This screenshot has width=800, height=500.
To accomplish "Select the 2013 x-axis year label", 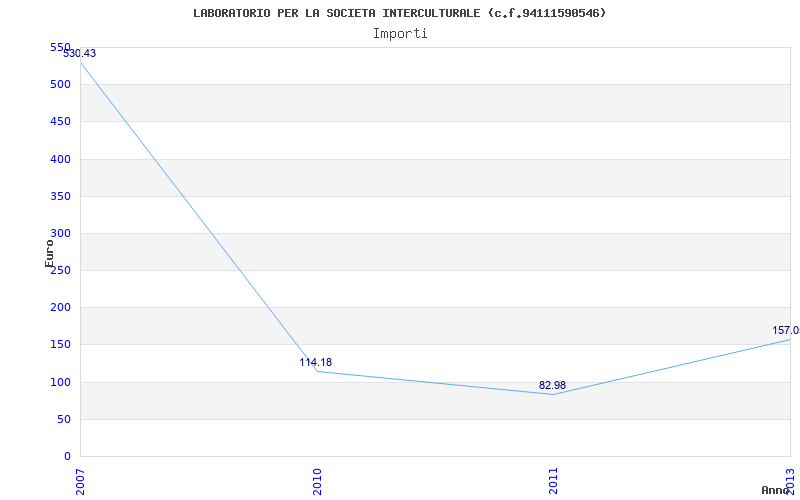I will tap(790, 482).
